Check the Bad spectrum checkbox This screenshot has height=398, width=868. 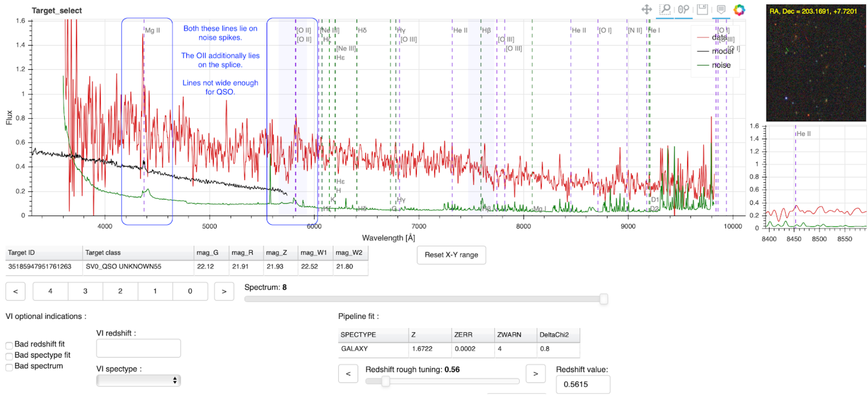(x=9, y=367)
